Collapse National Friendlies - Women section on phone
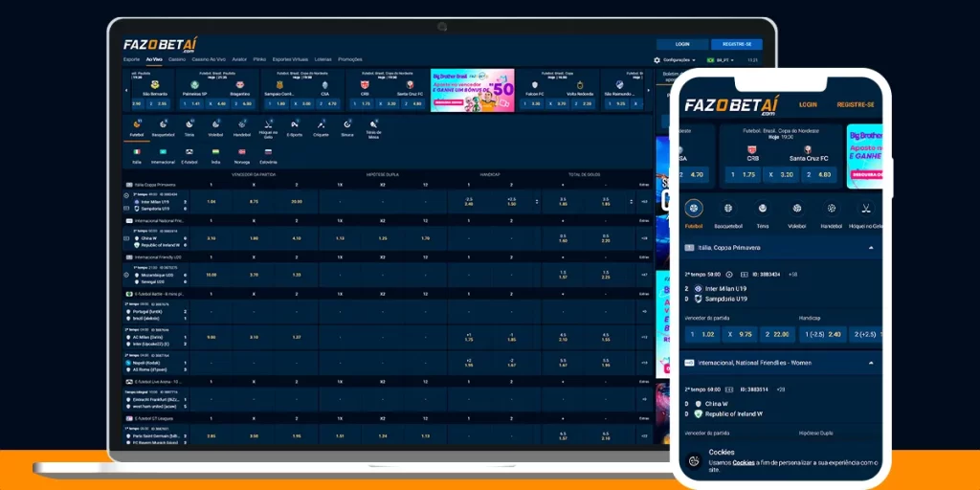 pos(871,363)
